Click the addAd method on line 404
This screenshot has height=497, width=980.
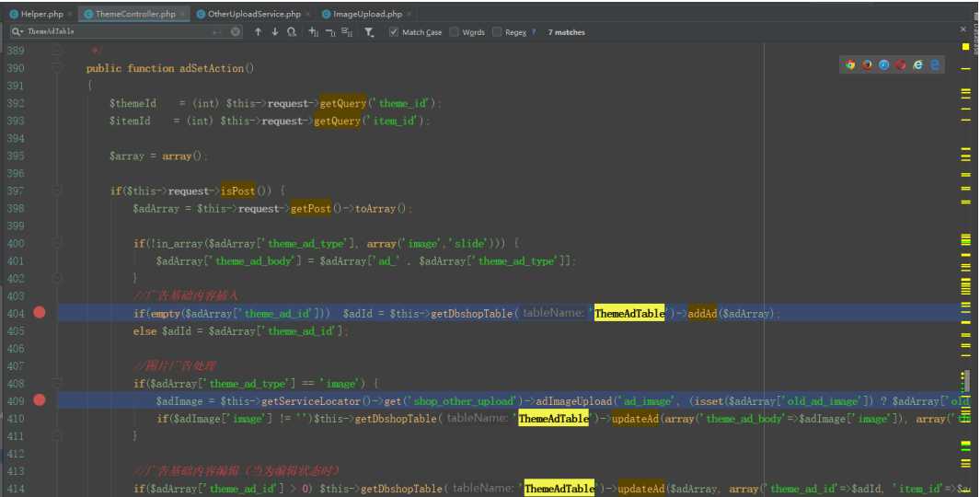(702, 313)
